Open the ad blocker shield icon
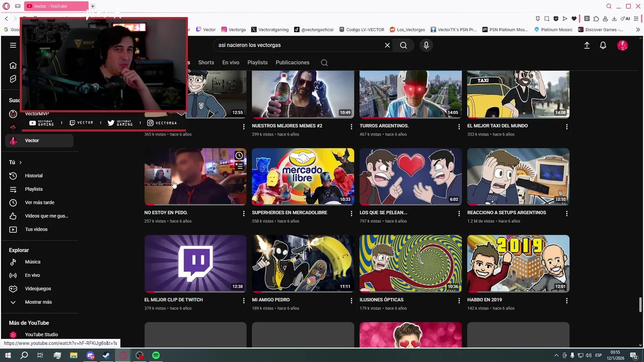644x362 pixels. click(x=556, y=19)
